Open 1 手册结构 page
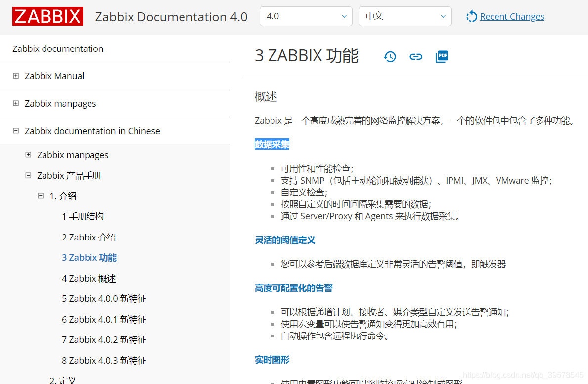Screen dimensions: 588x384 click(x=83, y=217)
